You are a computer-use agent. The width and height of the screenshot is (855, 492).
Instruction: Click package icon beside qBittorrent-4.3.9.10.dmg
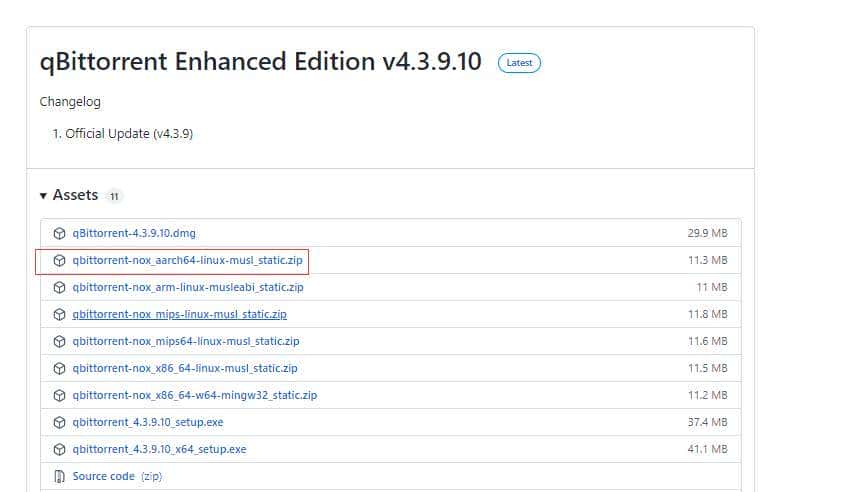coord(60,233)
